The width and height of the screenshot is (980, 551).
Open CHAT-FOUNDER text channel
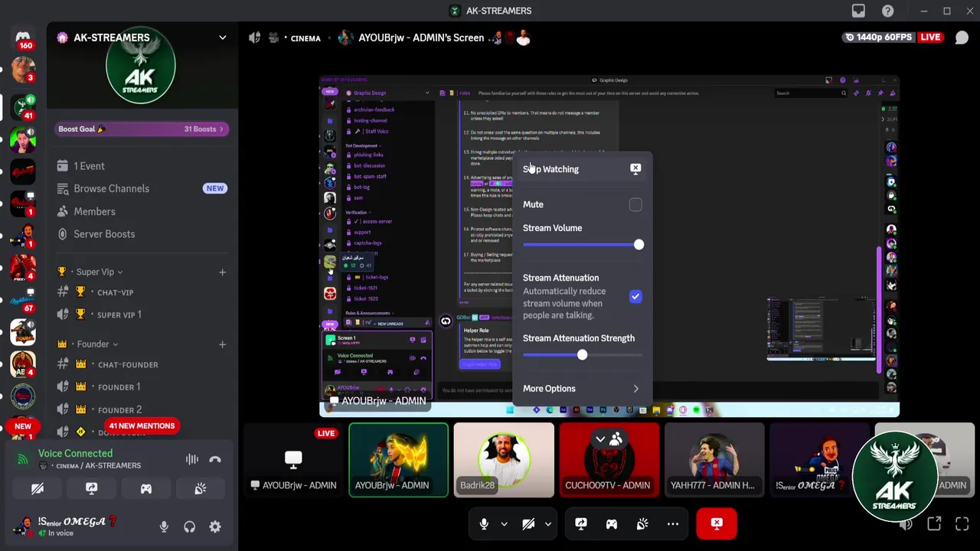[142, 365]
